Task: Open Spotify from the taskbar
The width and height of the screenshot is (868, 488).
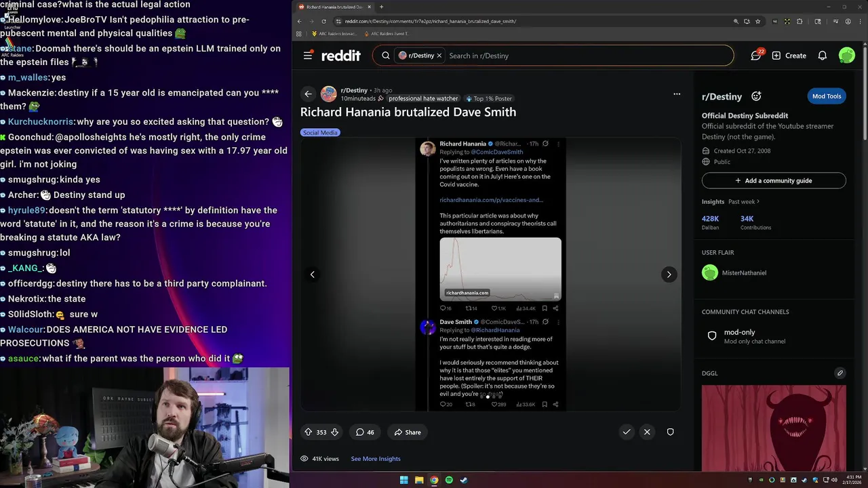Action: tap(449, 480)
